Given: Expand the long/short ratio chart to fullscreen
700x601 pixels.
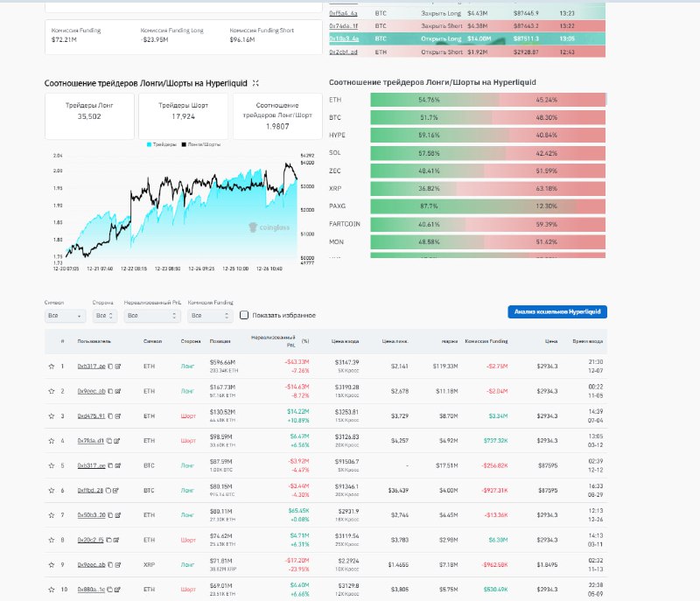Looking at the screenshot, I should 255,83.
